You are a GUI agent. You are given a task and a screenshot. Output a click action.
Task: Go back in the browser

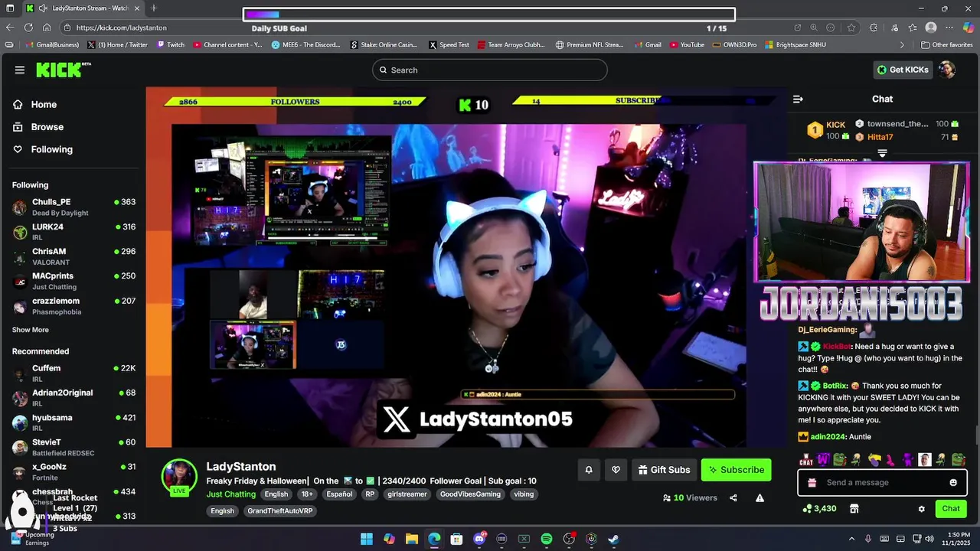(x=10, y=28)
